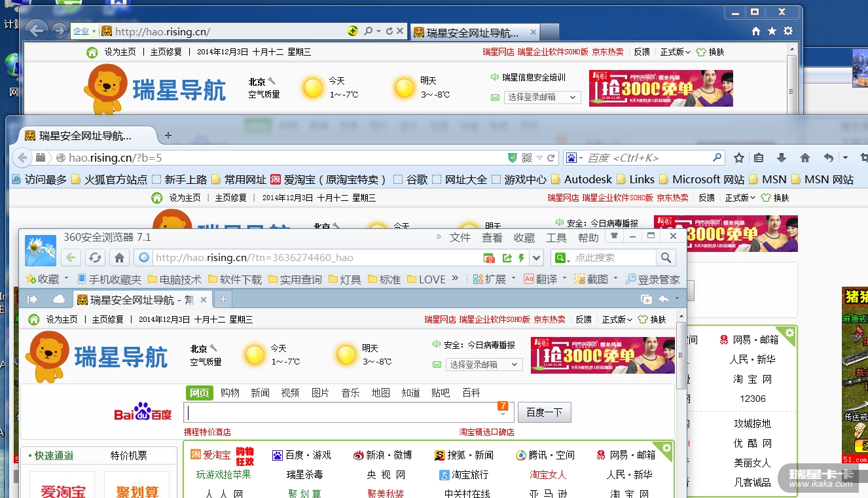868x498 pixels.
Task: Bookmark this page with Firefox star icon
Action: pos(739,158)
